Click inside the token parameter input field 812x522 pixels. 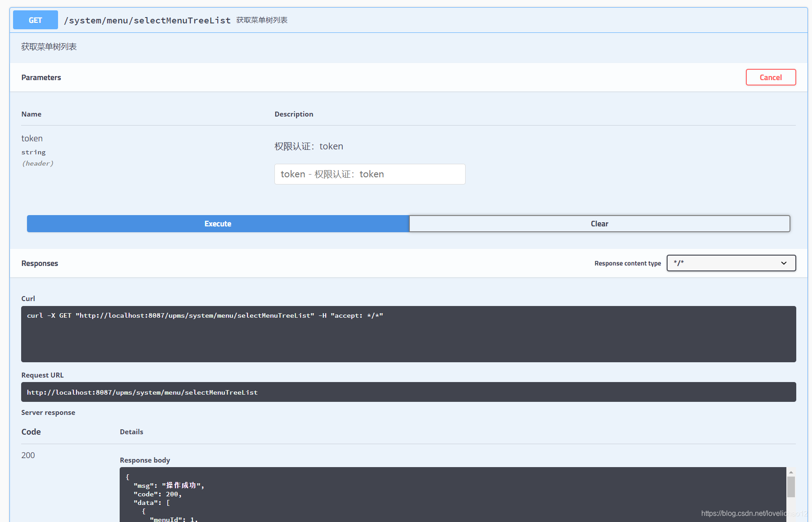tap(369, 174)
